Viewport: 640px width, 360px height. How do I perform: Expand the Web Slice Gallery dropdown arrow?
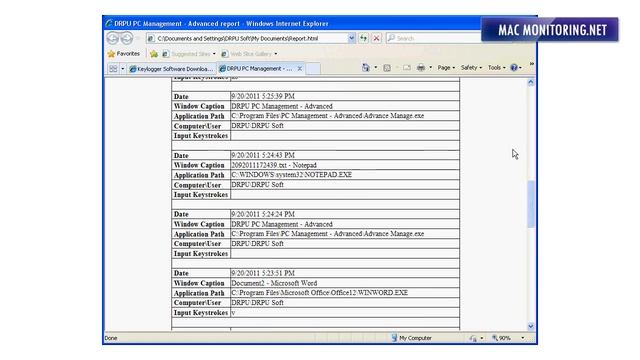click(276, 54)
